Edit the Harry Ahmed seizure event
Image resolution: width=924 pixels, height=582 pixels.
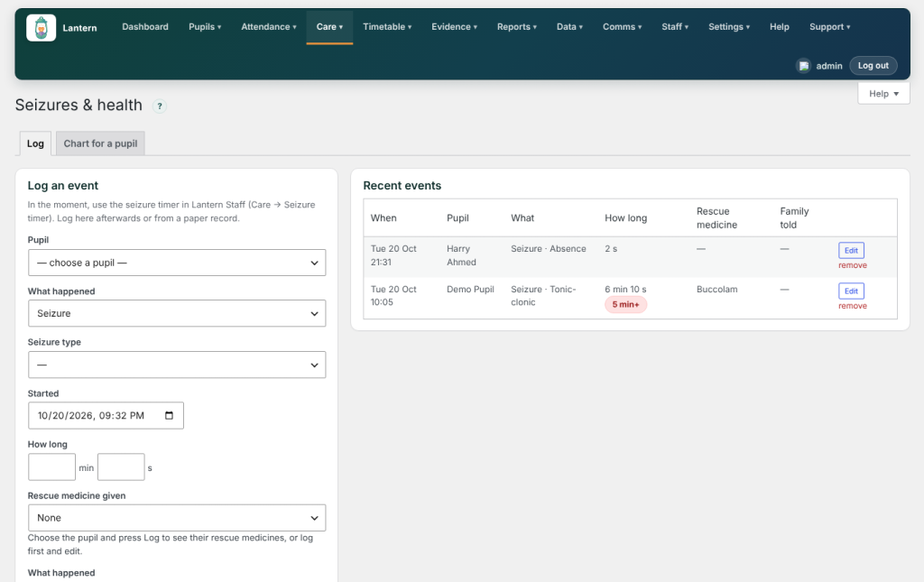tap(851, 250)
